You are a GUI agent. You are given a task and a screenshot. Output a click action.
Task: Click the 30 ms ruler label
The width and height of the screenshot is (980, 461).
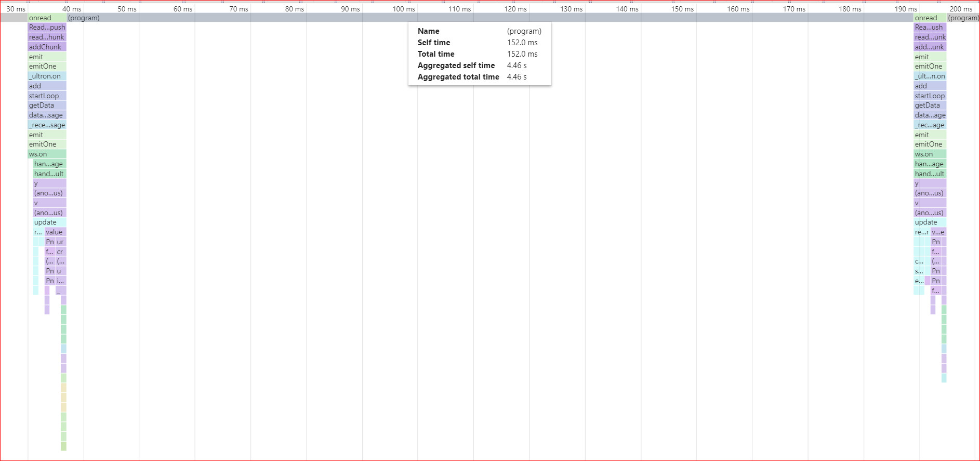tap(16, 9)
